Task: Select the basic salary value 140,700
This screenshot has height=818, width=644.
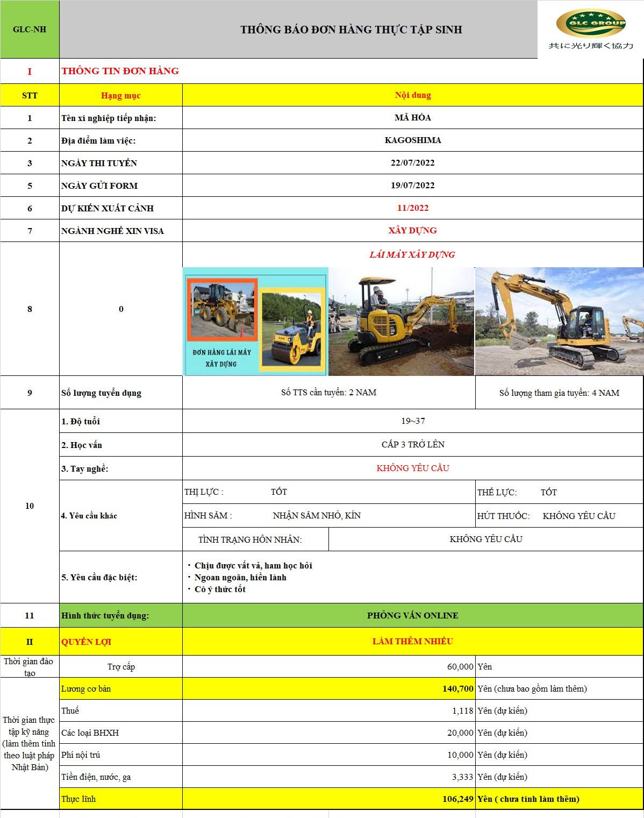Action: tap(457, 688)
